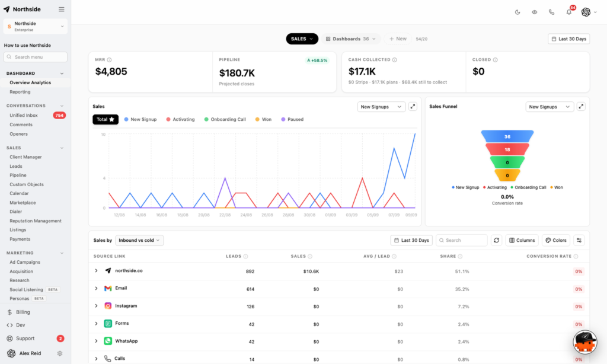
Task: Click green Onboarding Call funnel segment
Action: pos(507,162)
